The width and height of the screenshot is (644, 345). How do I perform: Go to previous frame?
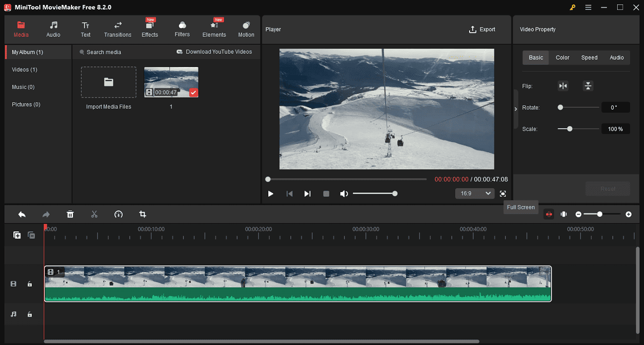coord(289,194)
